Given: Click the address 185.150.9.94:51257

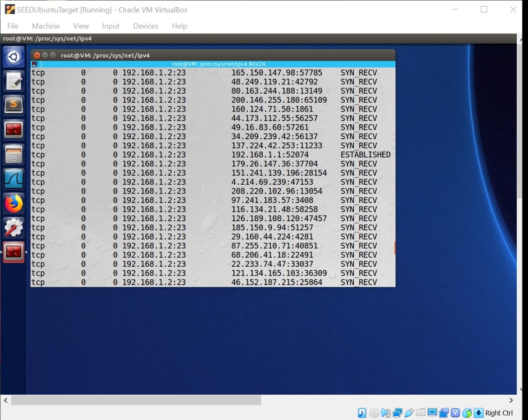Looking at the screenshot, I should tap(272, 228).
